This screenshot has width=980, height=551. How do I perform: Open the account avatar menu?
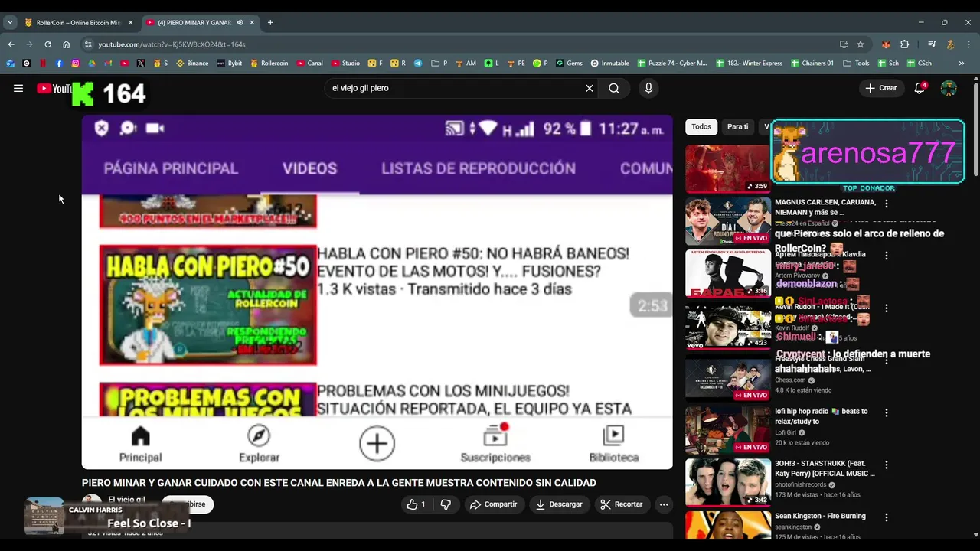pos(949,88)
